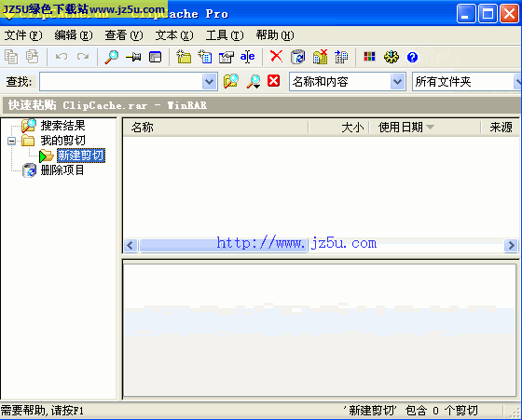Click the horizontal scrollbar right arrow

511,246
